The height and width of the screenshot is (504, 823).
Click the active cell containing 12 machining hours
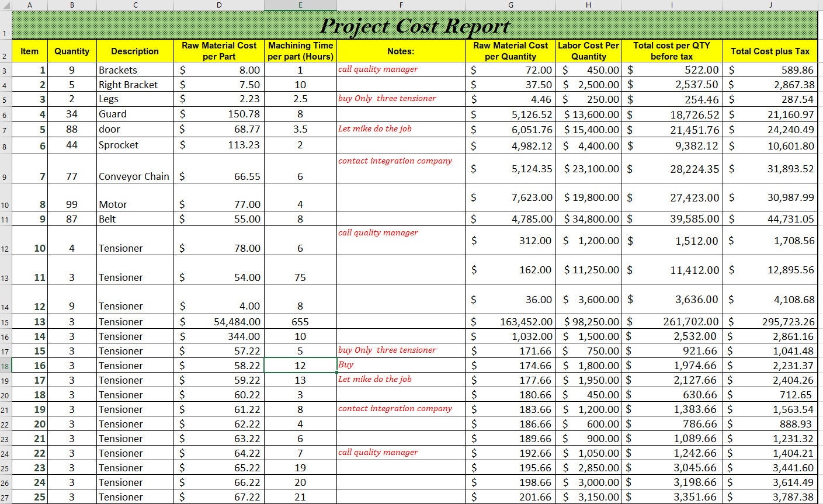[x=300, y=365]
